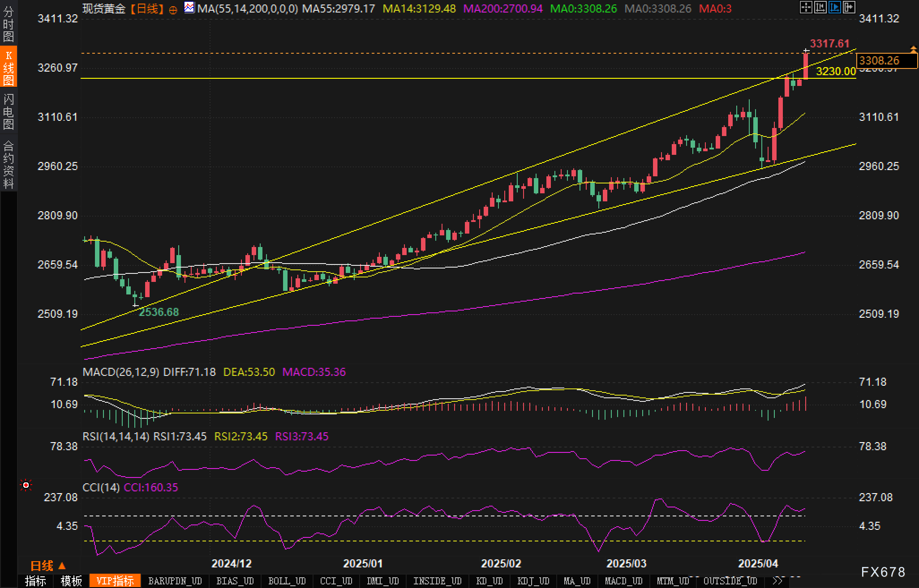Click the 模板 template button

tap(71, 581)
